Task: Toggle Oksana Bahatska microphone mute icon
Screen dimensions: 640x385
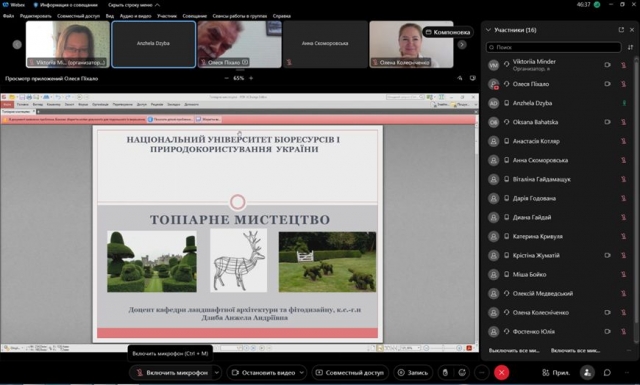Action: click(624, 122)
